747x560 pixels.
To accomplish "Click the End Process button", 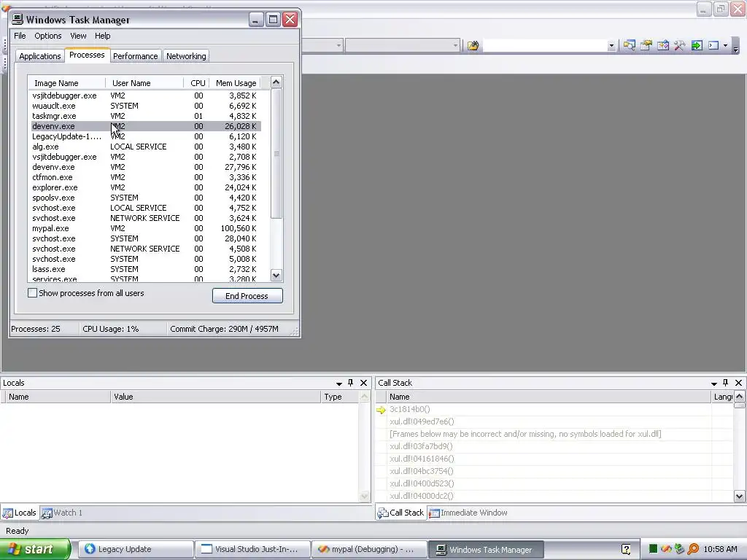I will (x=247, y=296).
